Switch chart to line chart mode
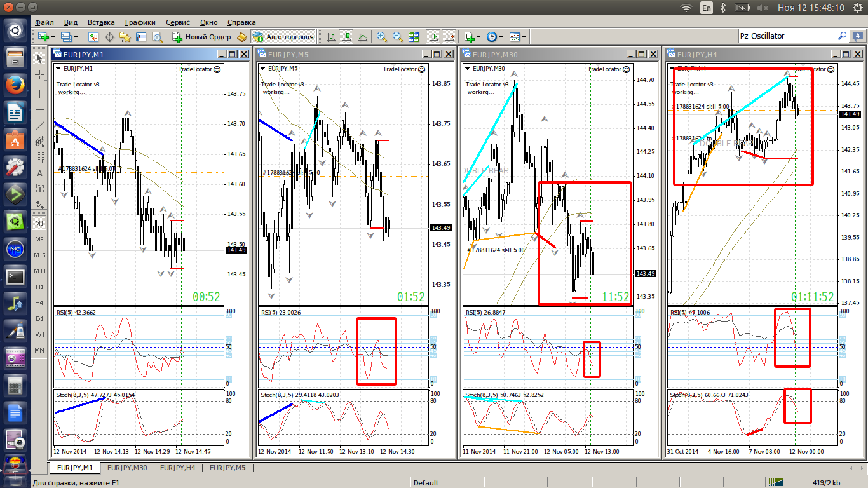This screenshot has width=868, height=488. [363, 37]
